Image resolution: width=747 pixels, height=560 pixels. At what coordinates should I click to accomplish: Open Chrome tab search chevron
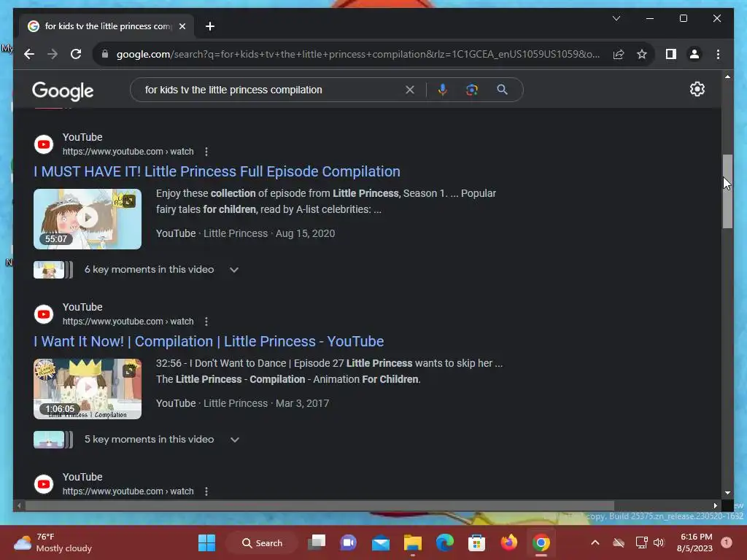coord(616,18)
